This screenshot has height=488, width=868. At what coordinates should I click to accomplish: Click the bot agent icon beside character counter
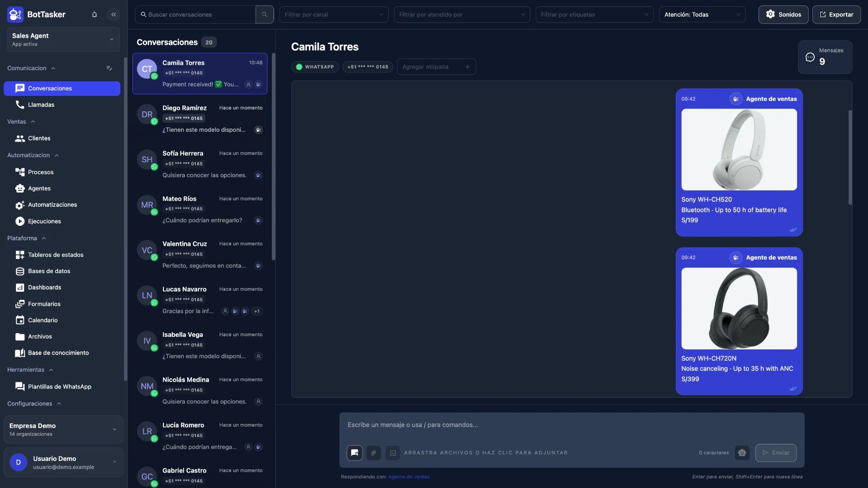point(742,453)
